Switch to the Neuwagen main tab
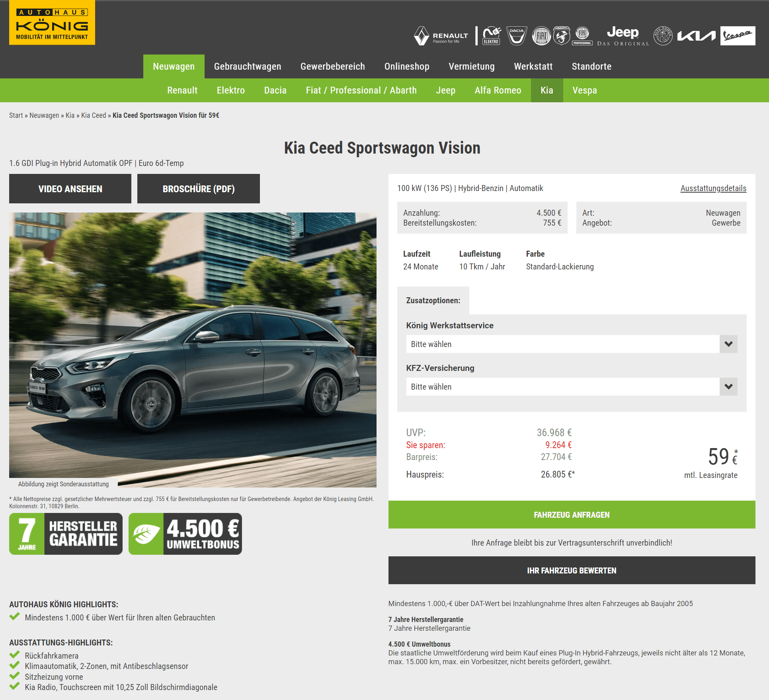 coord(174,66)
